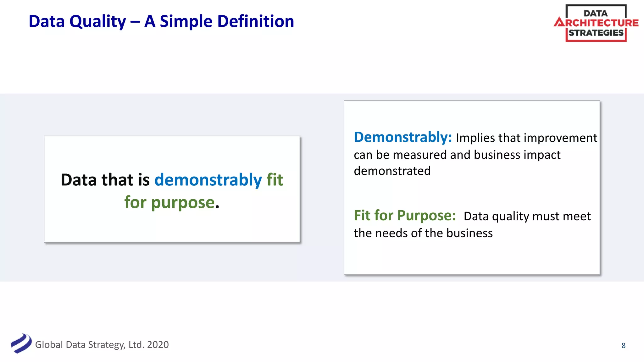
Task: Click the Global Data Strategy, Ltd. 2020 footer
Action: 102,345
